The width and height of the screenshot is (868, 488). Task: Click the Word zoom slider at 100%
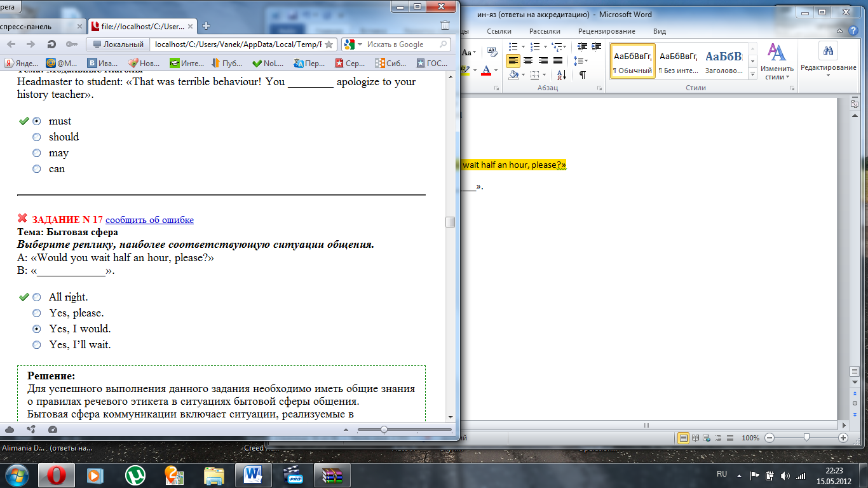806,438
